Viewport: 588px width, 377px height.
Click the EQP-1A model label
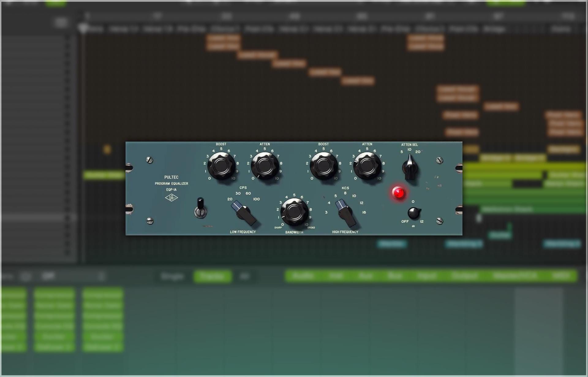click(171, 190)
